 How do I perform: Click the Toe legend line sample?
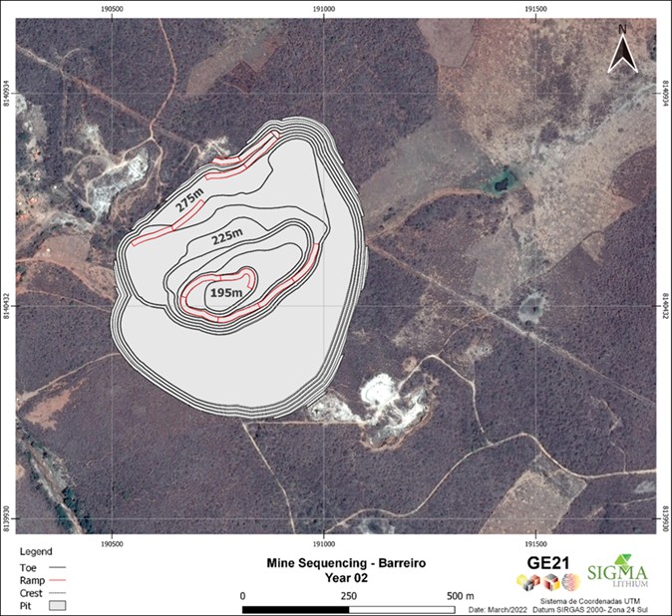[58, 567]
